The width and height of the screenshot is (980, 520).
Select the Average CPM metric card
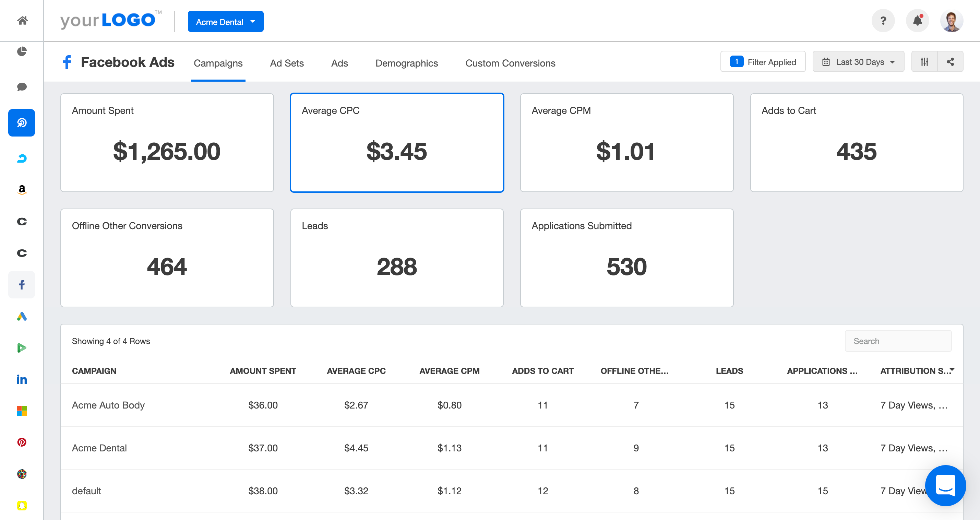[626, 143]
